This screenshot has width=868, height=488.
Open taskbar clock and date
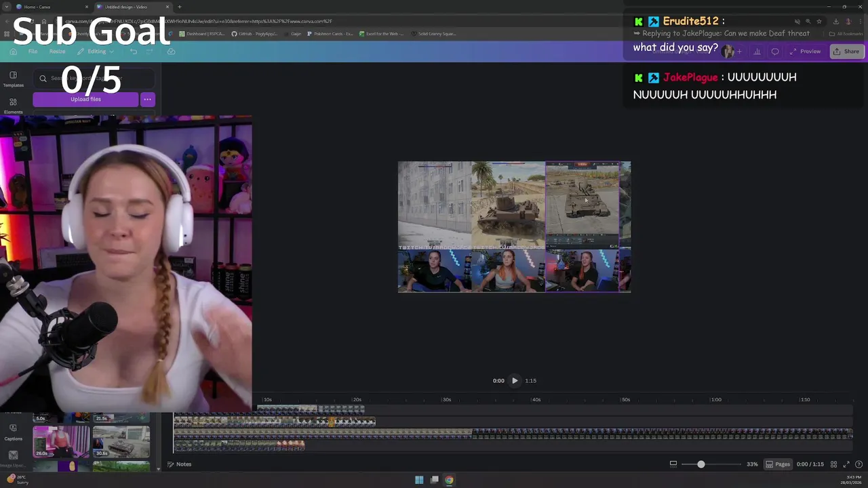coord(850,480)
